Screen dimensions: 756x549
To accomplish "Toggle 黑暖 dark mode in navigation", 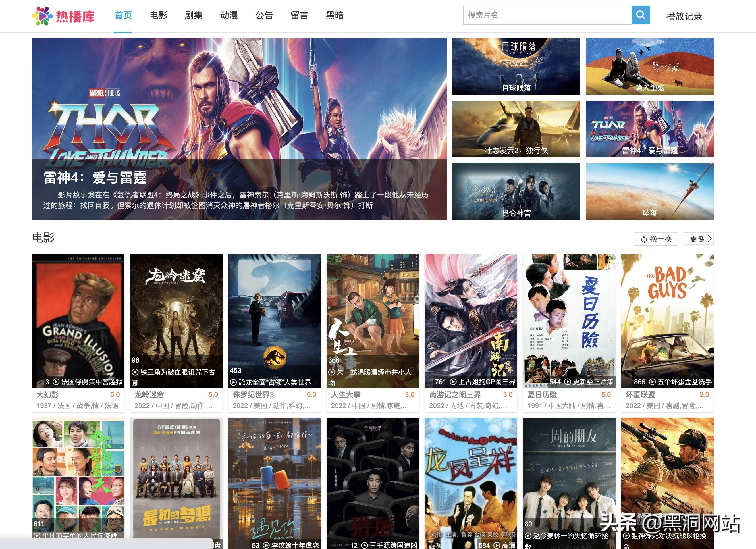I will 335,15.
